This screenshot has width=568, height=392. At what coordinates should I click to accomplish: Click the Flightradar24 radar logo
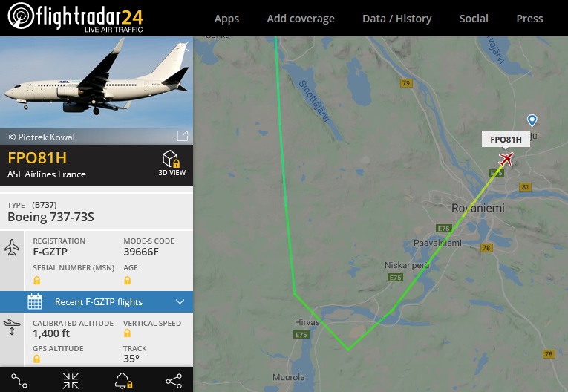tap(21, 16)
